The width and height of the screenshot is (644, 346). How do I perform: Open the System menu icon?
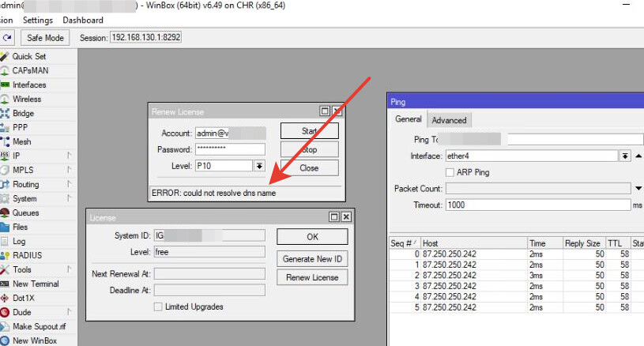tap(5, 198)
